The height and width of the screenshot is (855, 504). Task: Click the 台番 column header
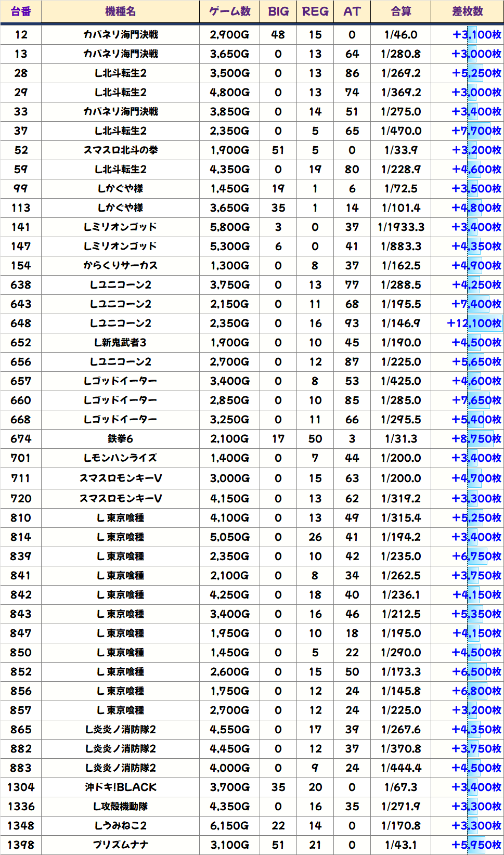click(21, 11)
